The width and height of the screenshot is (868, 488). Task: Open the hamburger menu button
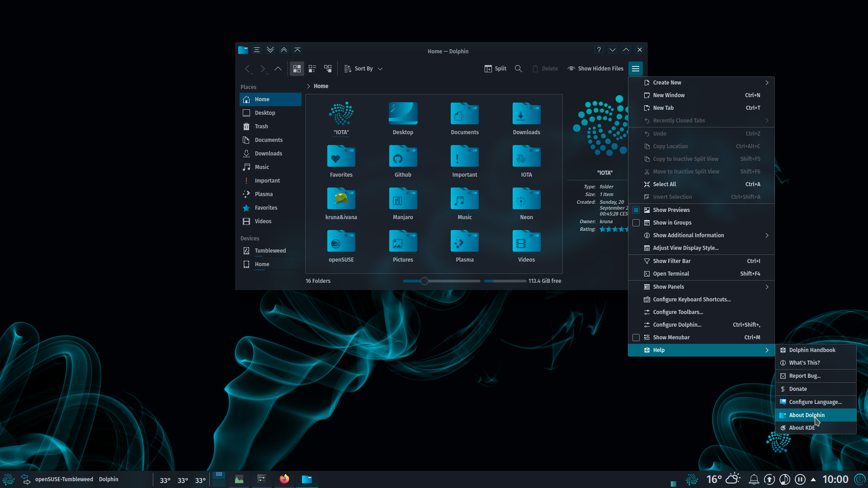(x=635, y=69)
